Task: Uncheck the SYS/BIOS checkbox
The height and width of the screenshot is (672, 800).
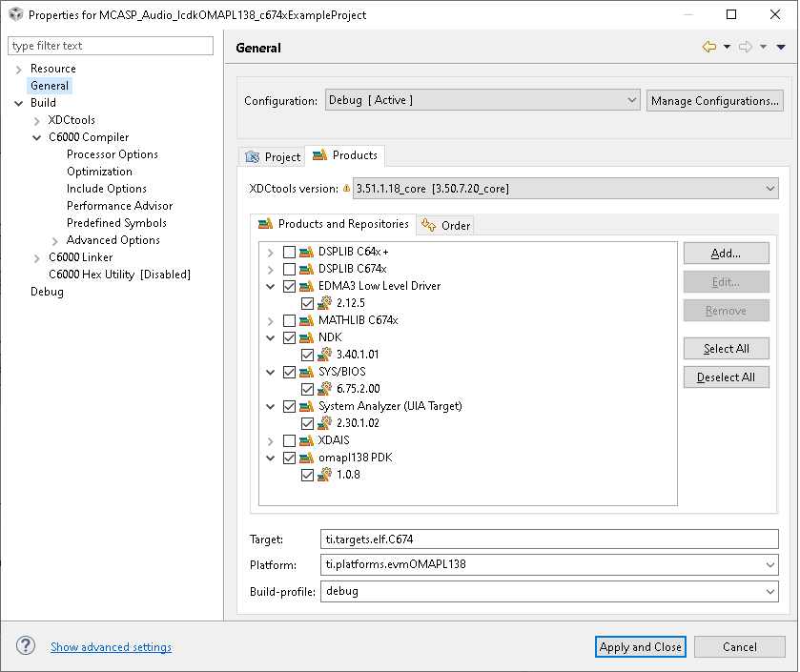Action: click(x=289, y=372)
